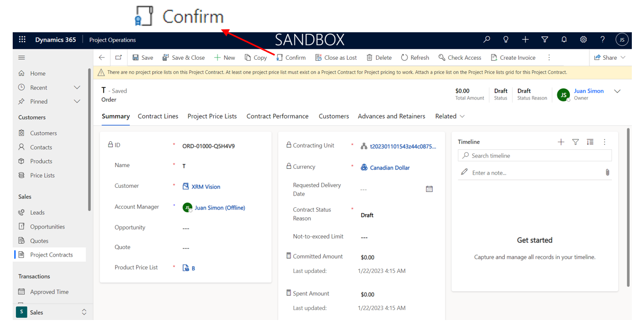Click Close as Lost

pos(336,58)
